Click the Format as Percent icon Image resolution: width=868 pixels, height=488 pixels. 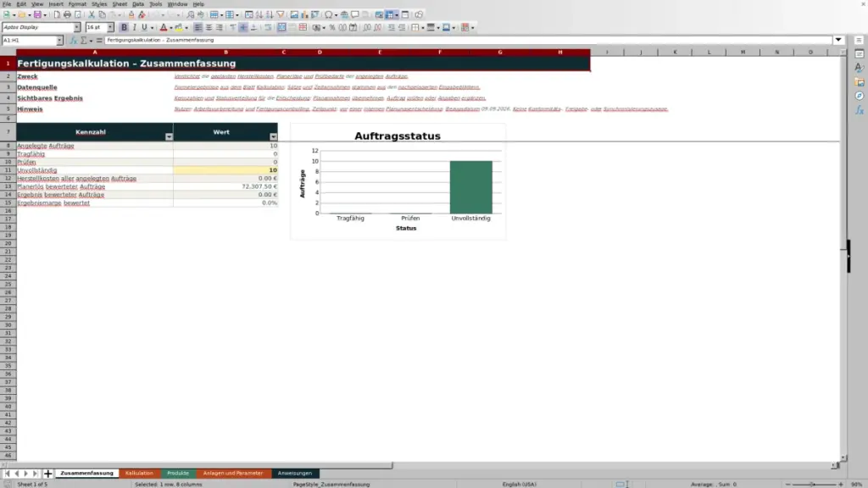pos(332,28)
